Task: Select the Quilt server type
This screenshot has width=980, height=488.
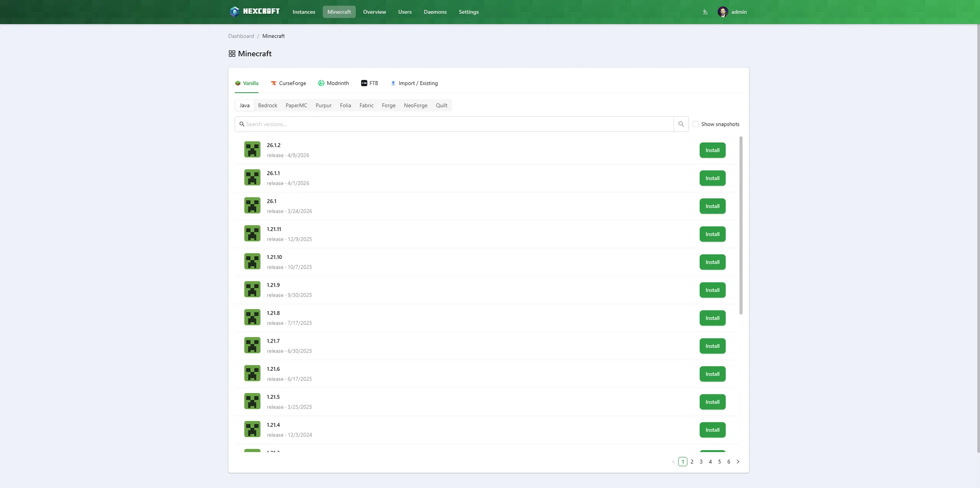Action: click(x=441, y=106)
